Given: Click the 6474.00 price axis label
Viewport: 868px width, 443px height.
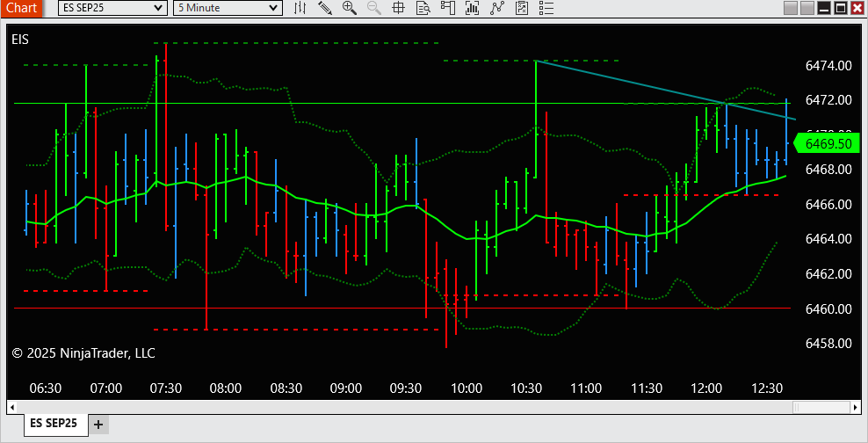Looking at the screenshot, I should [x=828, y=66].
